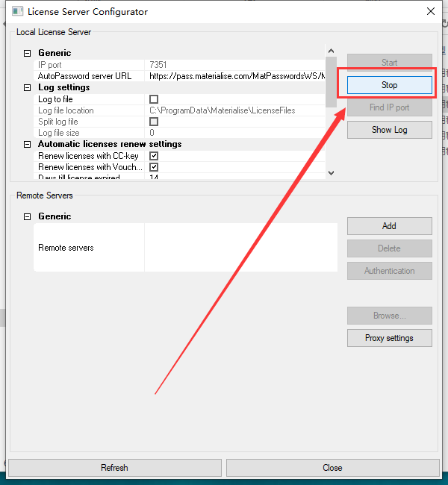Enable the Log to file checkbox

point(154,99)
